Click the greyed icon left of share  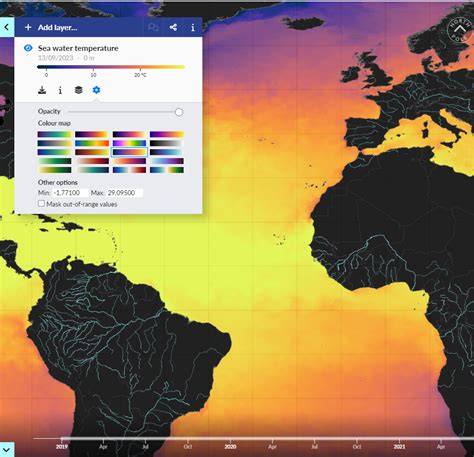(153, 27)
